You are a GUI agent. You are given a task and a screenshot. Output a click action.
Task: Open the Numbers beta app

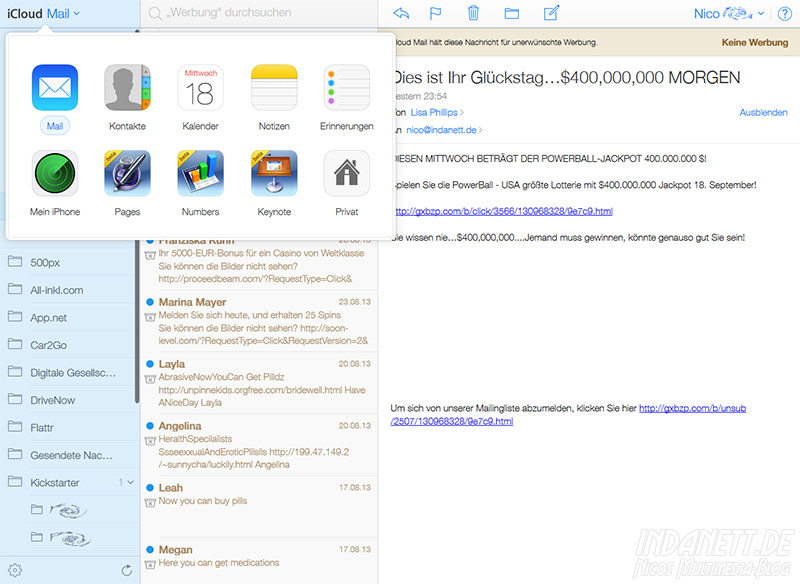pos(201,173)
